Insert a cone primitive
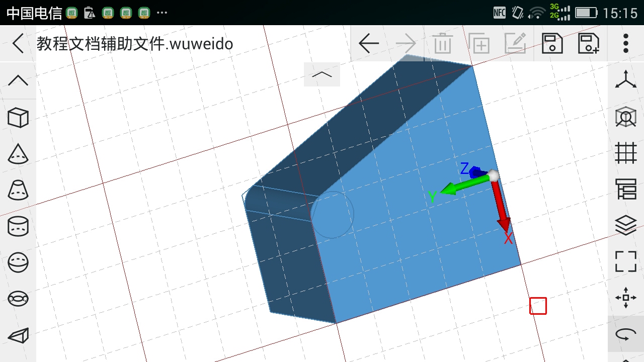Screen dimensions: 644x362 click(x=18, y=153)
